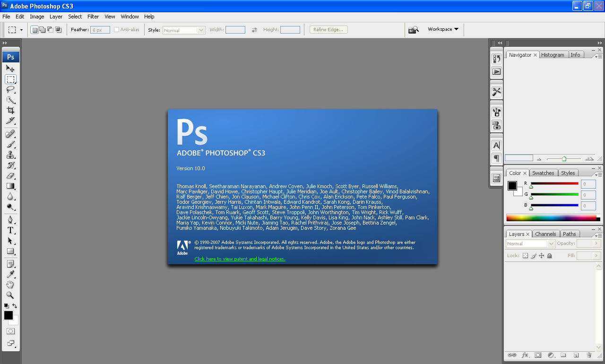Open the Character panel icon
605x364 pixels.
click(496, 145)
